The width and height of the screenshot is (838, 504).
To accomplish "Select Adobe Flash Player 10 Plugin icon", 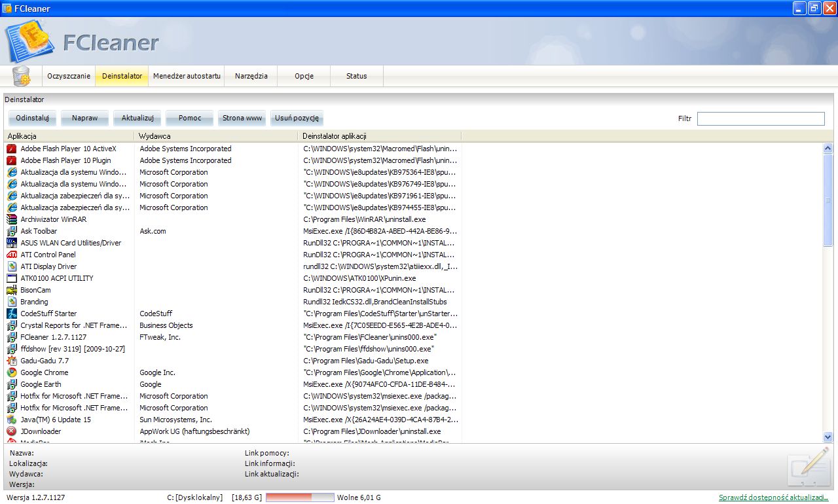I will coord(12,160).
